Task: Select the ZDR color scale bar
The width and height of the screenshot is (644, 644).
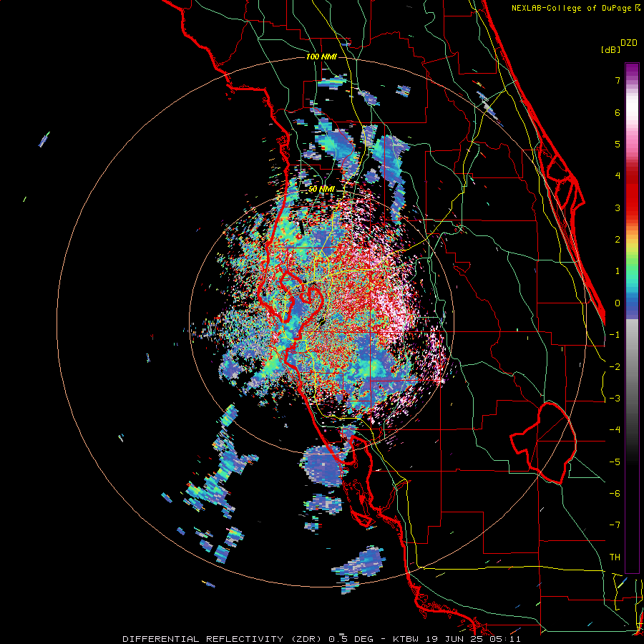Action: pyautogui.click(x=632, y=318)
